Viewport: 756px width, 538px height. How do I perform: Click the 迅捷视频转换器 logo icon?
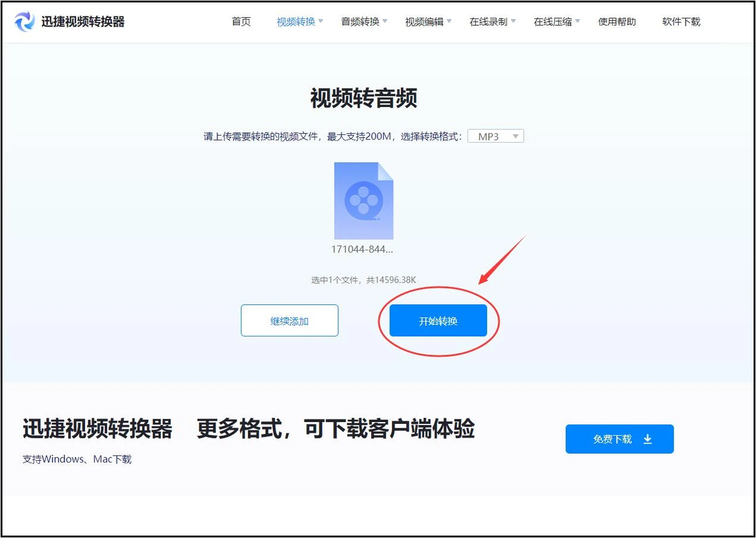[x=23, y=21]
